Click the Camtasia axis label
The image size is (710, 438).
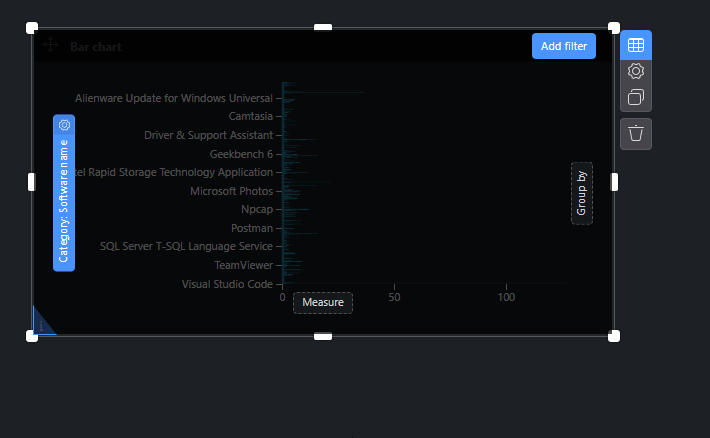point(250,116)
